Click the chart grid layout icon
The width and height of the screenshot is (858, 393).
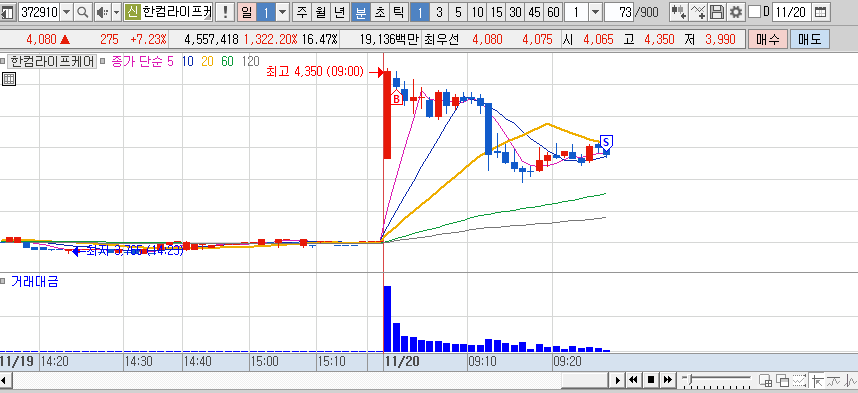[x=766, y=380]
